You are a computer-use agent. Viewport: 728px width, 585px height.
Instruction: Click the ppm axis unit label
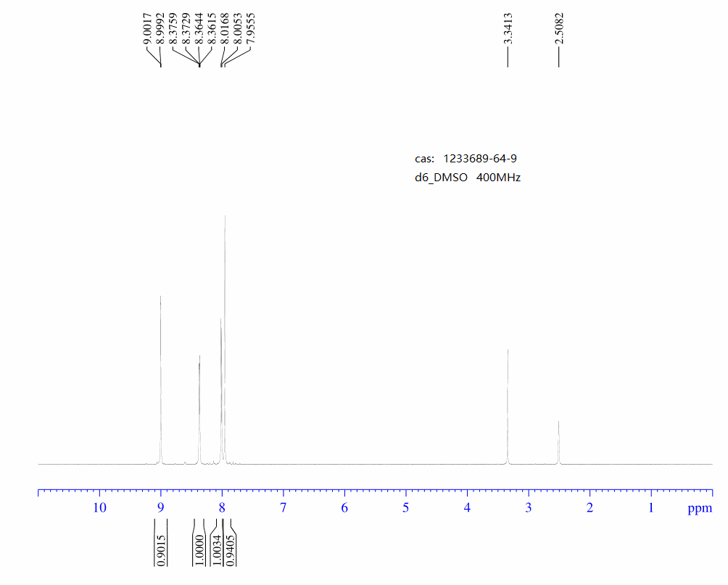(700, 509)
